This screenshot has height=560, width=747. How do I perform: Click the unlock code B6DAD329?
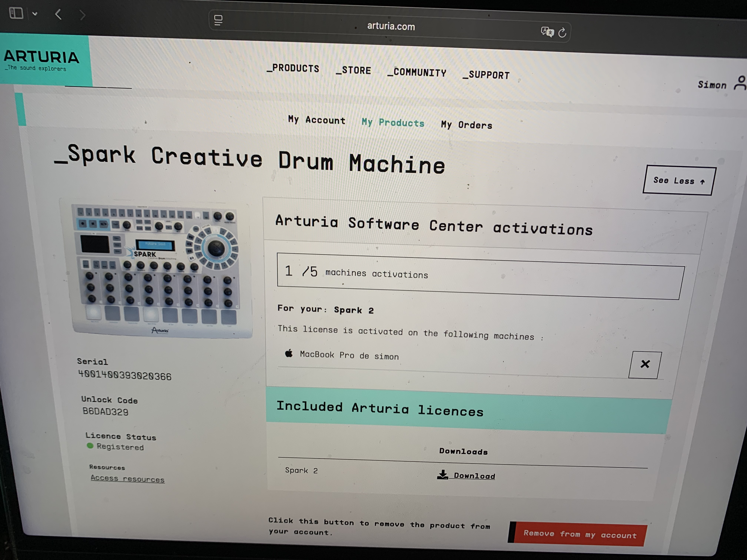(105, 411)
